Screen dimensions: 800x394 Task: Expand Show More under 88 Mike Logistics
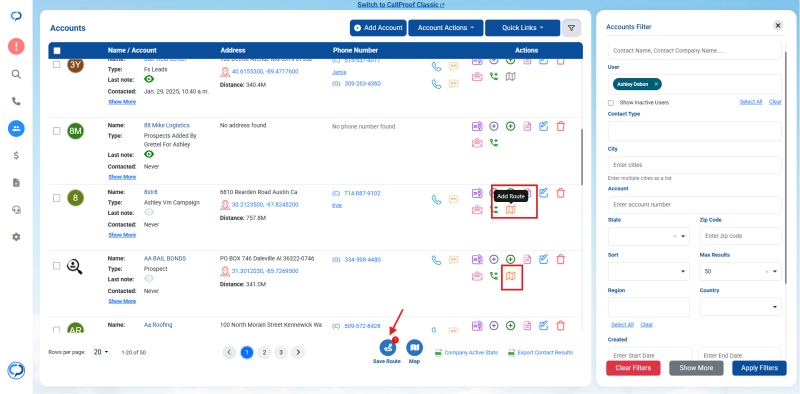tap(122, 177)
